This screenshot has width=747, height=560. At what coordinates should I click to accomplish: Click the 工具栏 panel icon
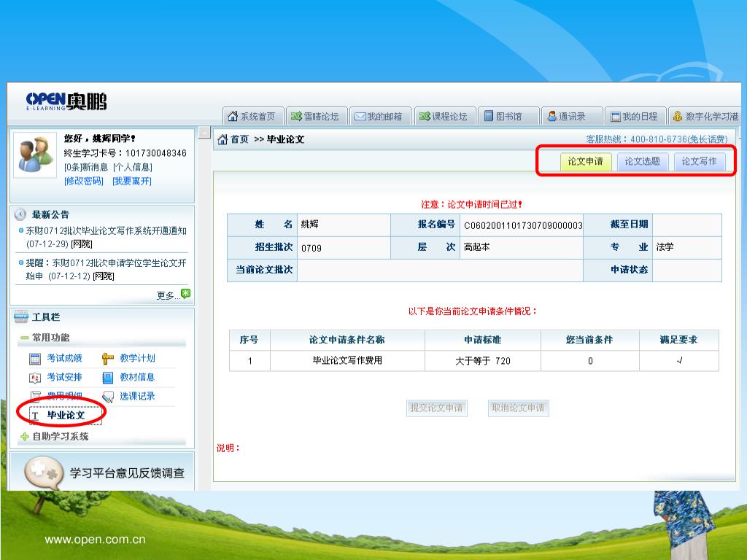pyautogui.click(x=21, y=316)
